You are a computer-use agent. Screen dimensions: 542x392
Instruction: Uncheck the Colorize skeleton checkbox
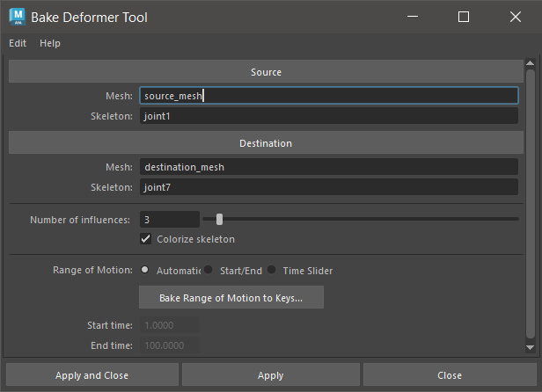click(146, 239)
